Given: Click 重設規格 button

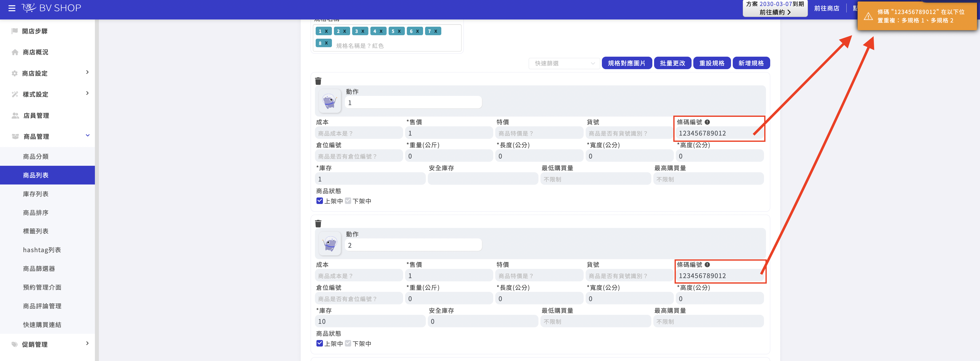Looking at the screenshot, I should pos(712,63).
